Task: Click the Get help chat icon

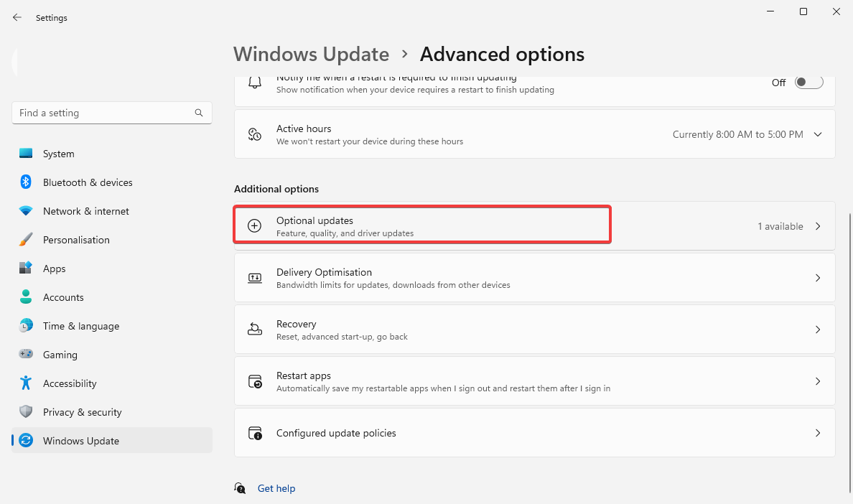Action: 240,487
